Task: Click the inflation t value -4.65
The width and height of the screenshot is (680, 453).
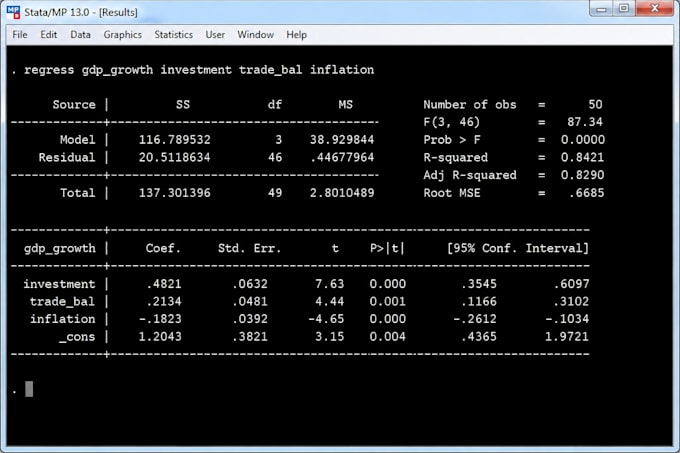Action: (x=326, y=319)
